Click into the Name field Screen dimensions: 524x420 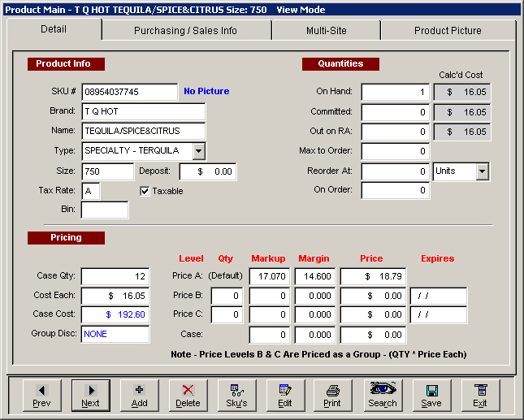(143, 131)
